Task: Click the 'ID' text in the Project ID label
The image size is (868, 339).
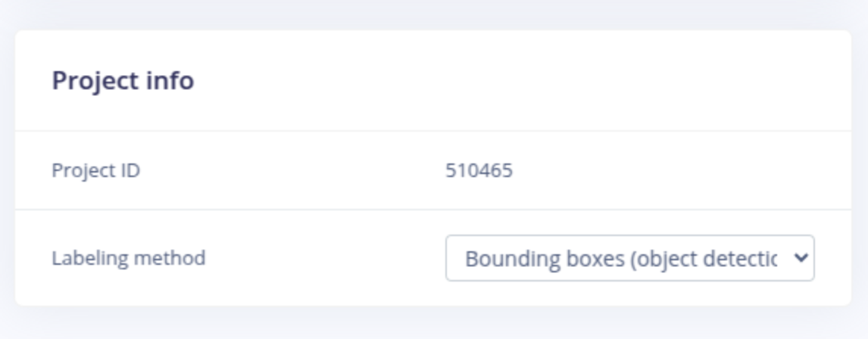Action: click(130, 170)
